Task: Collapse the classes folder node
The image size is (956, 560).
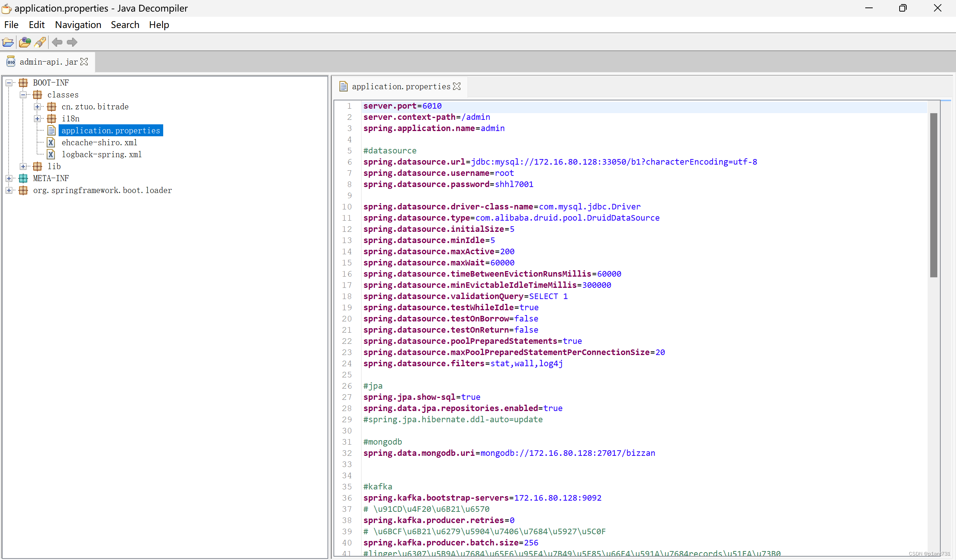Action: (x=24, y=95)
